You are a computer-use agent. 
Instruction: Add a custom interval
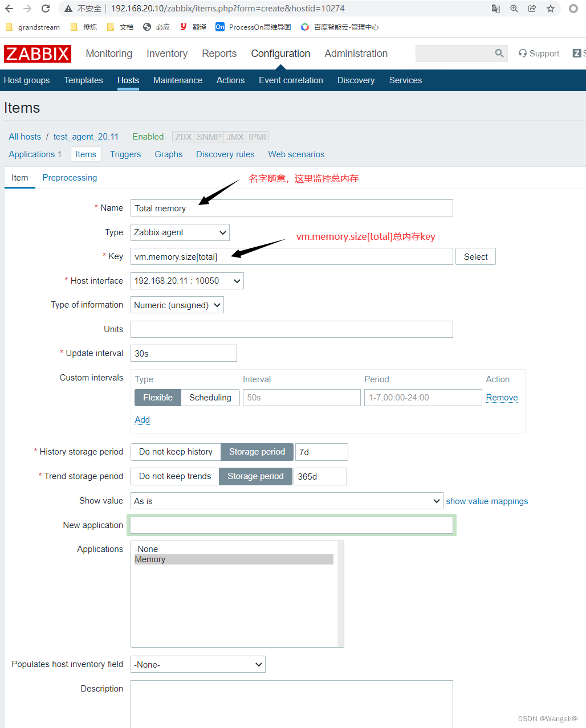coord(142,420)
